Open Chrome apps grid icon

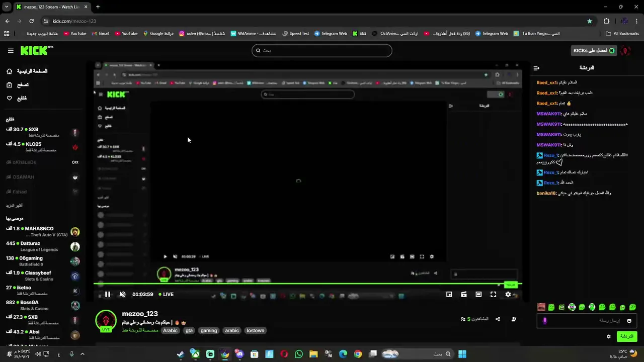(7, 34)
